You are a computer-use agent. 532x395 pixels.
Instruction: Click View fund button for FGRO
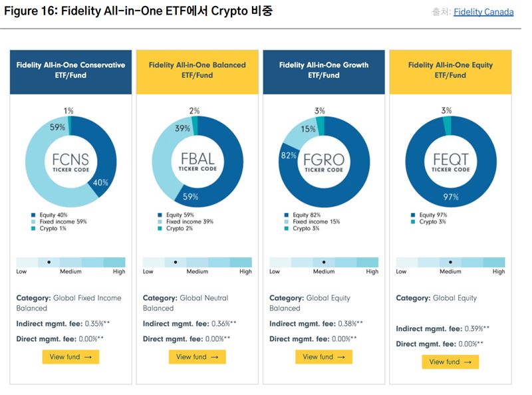point(324,357)
